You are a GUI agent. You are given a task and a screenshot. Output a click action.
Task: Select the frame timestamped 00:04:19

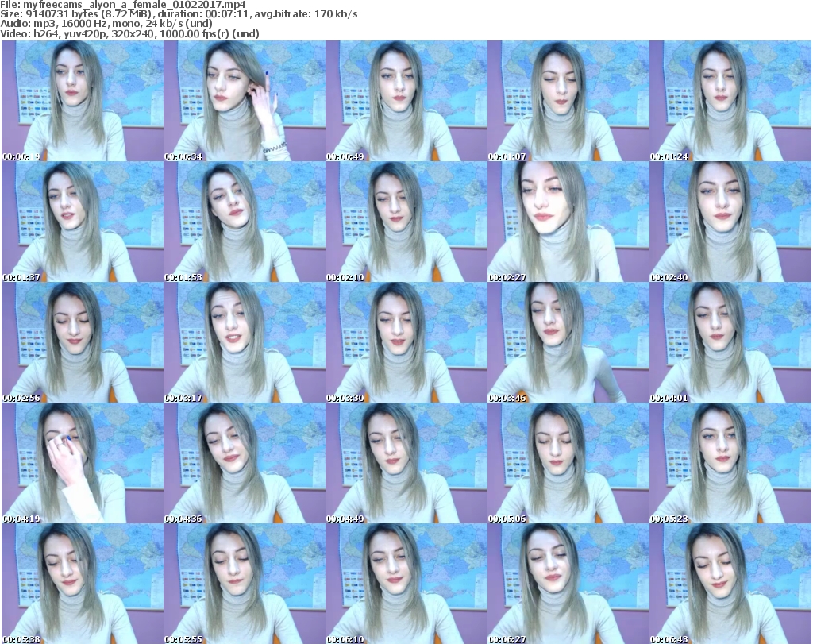click(x=83, y=464)
